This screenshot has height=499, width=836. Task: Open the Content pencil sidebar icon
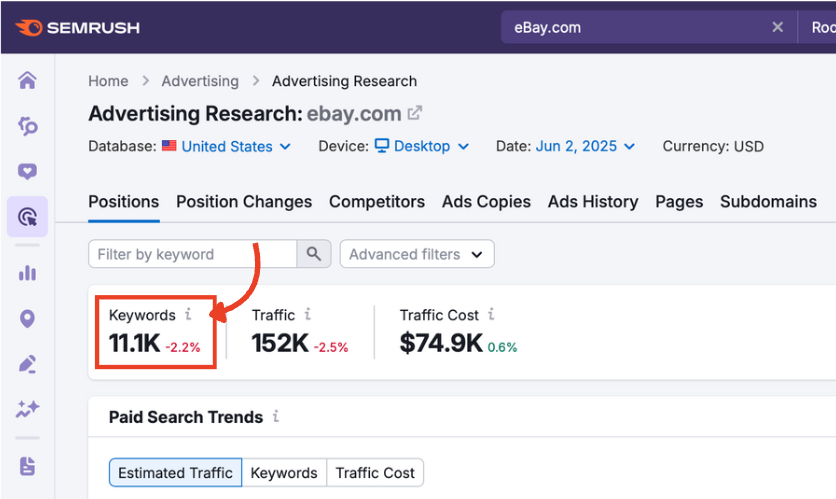click(27, 364)
